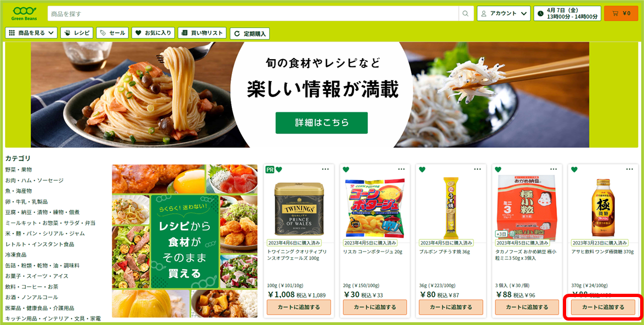Click the 商品を探す search field
This screenshot has width=644, height=325.
[253, 14]
